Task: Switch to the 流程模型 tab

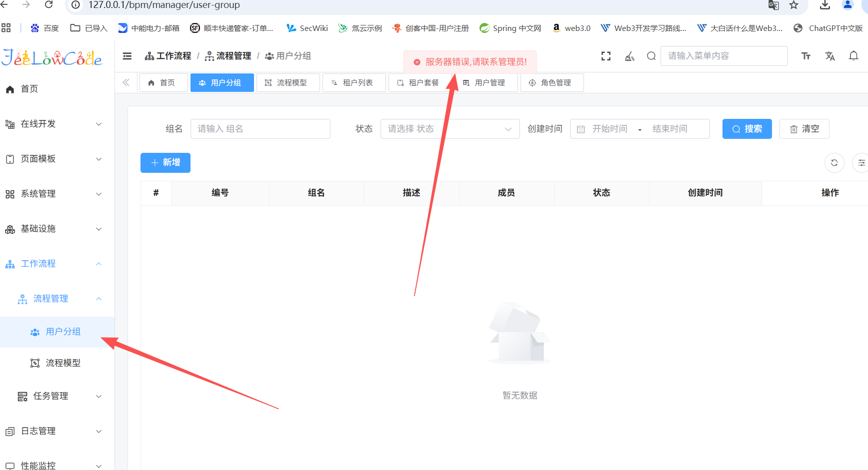Action: 287,83
